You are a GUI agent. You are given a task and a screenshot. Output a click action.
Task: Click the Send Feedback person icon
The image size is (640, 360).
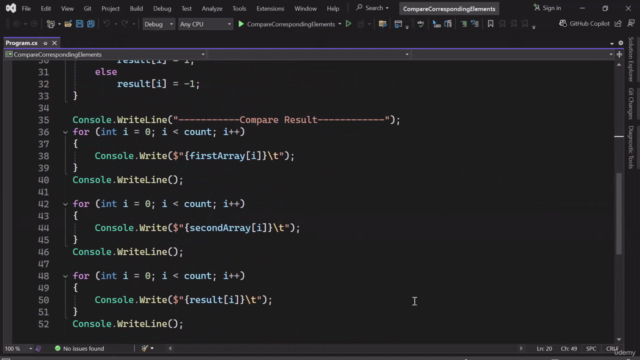coord(631,24)
